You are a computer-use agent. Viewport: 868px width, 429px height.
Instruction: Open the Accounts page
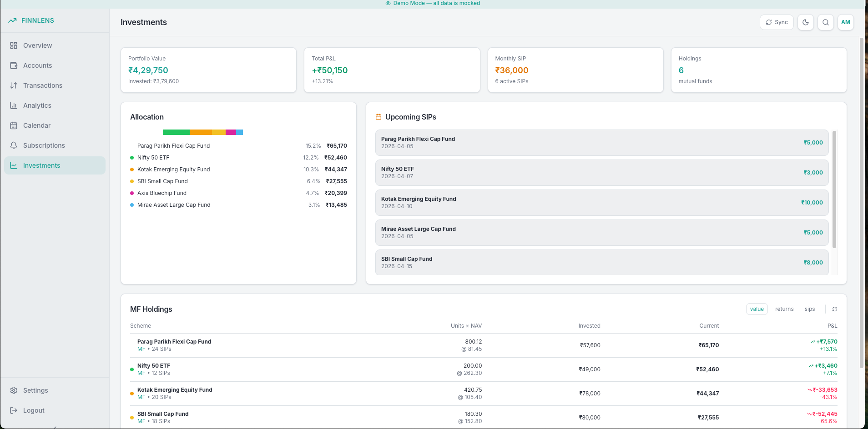click(x=55, y=65)
